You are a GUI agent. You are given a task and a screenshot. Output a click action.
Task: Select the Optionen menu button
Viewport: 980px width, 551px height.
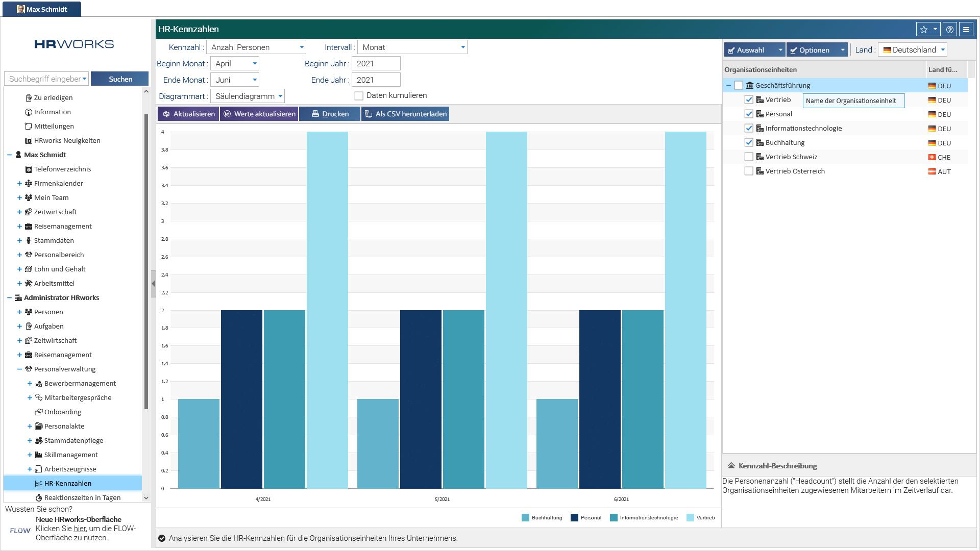817,49
